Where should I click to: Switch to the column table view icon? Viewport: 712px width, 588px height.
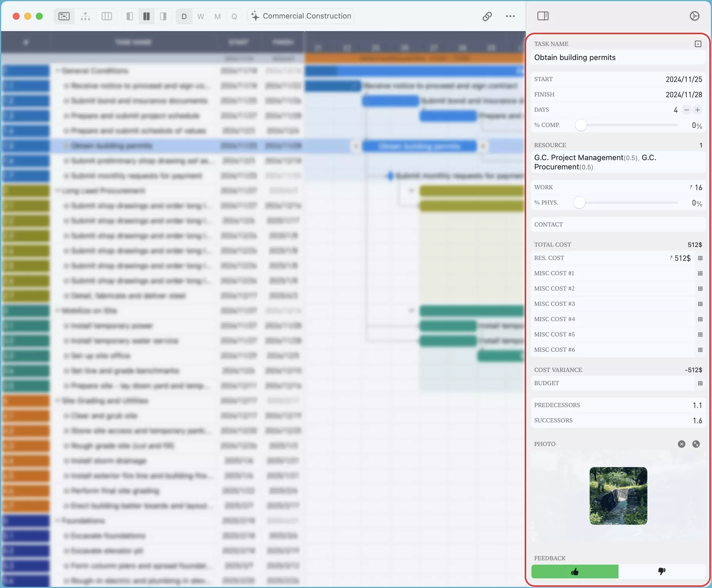click(107, 16)
